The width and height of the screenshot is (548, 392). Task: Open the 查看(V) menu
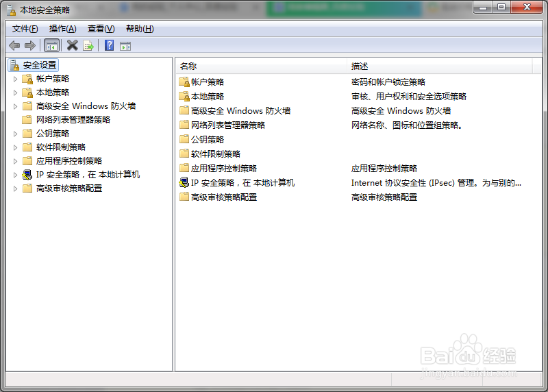[101, 29]
